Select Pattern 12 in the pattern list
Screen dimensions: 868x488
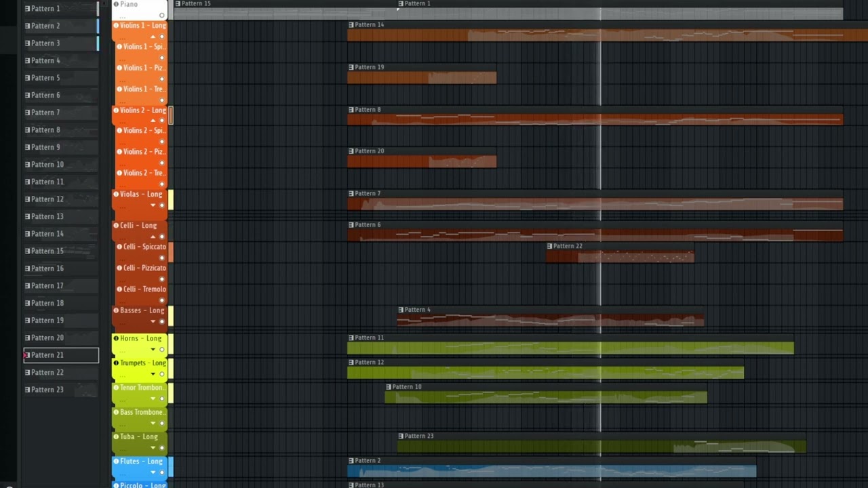[61, 199]
